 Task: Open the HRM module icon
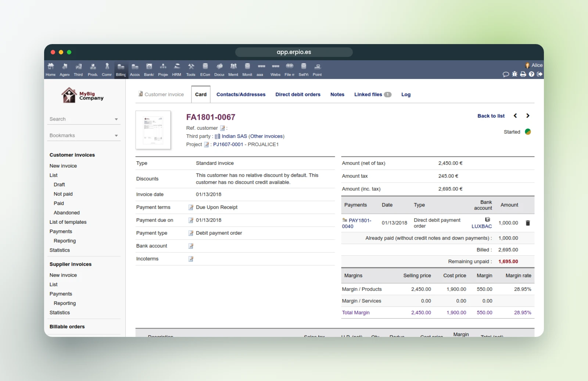(x=177, y=69)
